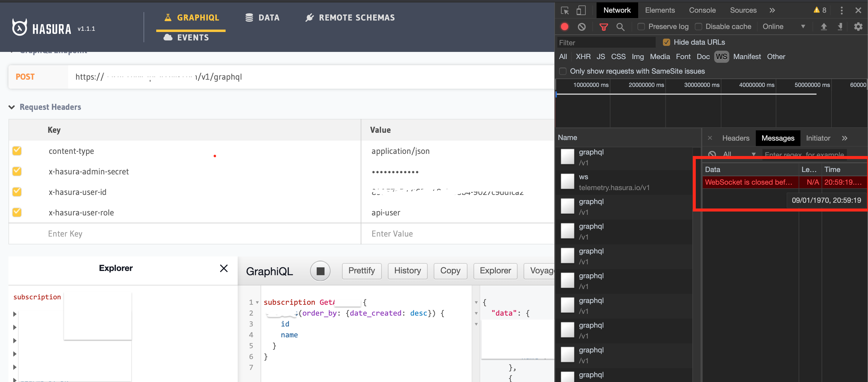Open the GRAPHIQL tab
Screen dimensions: 868x382
[x=191, y=18]
